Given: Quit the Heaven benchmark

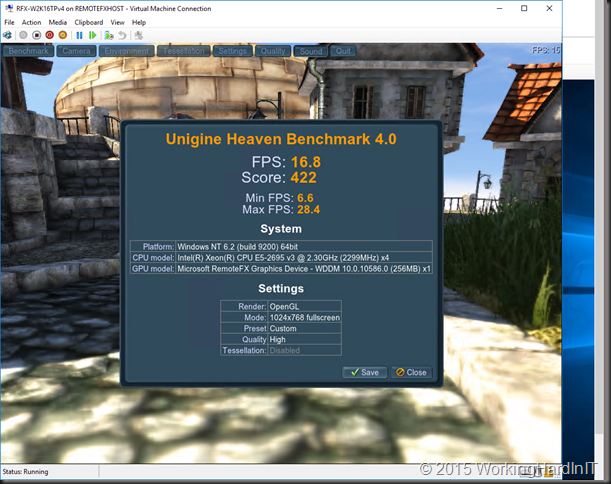Looking at the screenshot, I should point(343,51).
